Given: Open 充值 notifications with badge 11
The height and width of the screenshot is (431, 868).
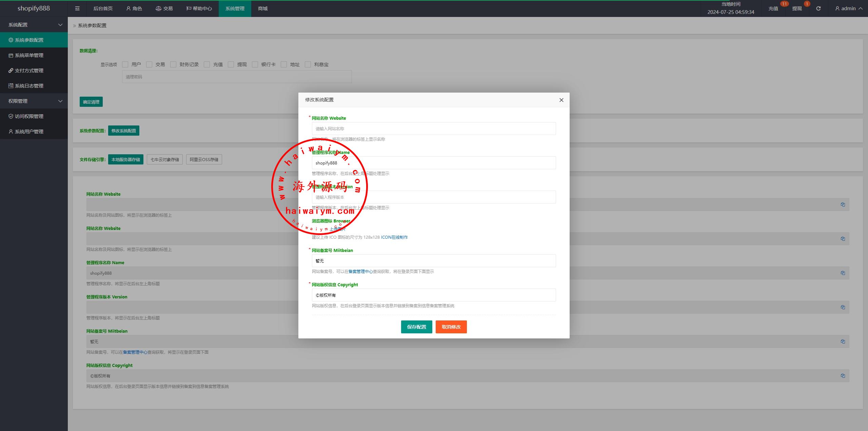Looking at the screenshot, I should [773, 8].
